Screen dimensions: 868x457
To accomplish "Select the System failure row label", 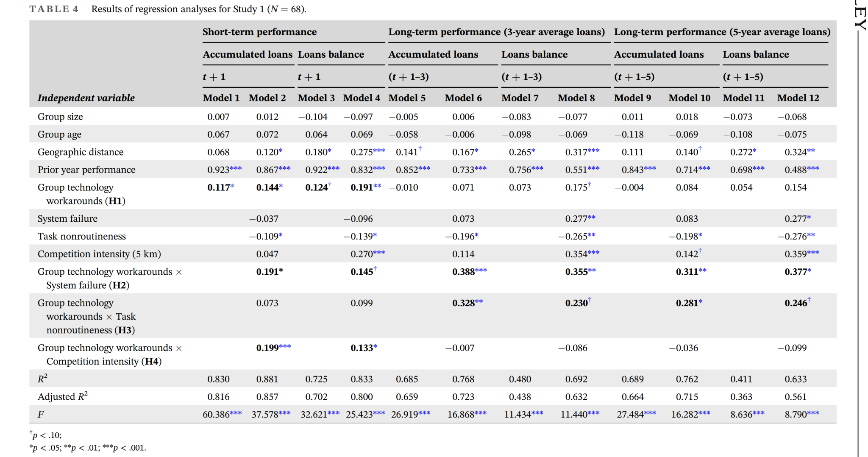I will click(67, 219).
